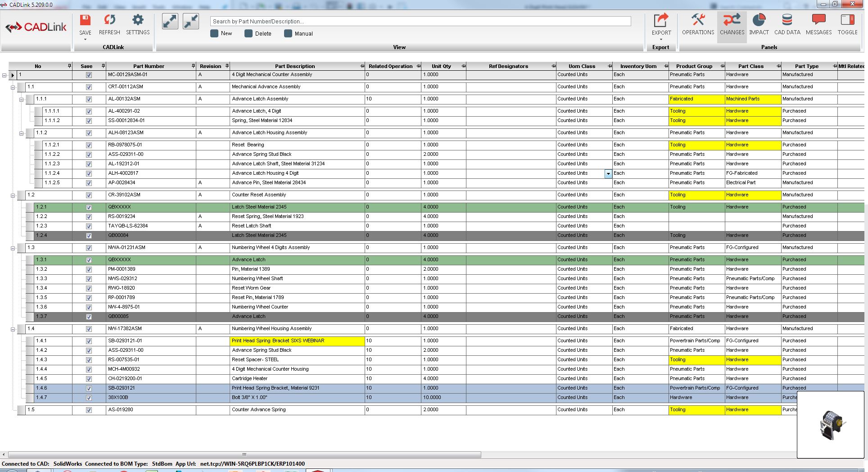868x472 pixels.
Task: Uncheck Save box for CR-39102ASM row
Action: tap(89, 195)
